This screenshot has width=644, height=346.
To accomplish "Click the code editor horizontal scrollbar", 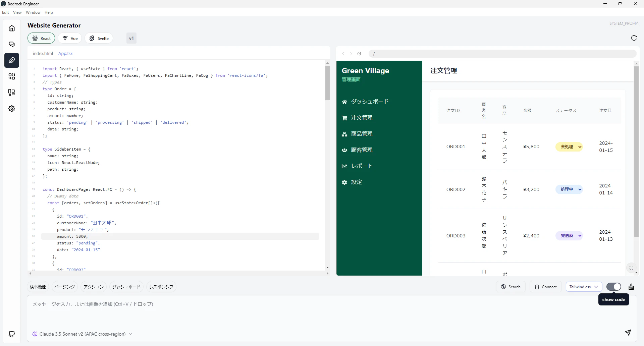I will click(179, 273).
